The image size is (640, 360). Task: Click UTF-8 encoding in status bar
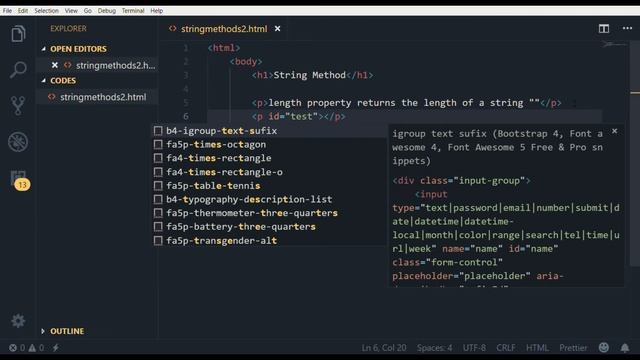click(474, 348)
